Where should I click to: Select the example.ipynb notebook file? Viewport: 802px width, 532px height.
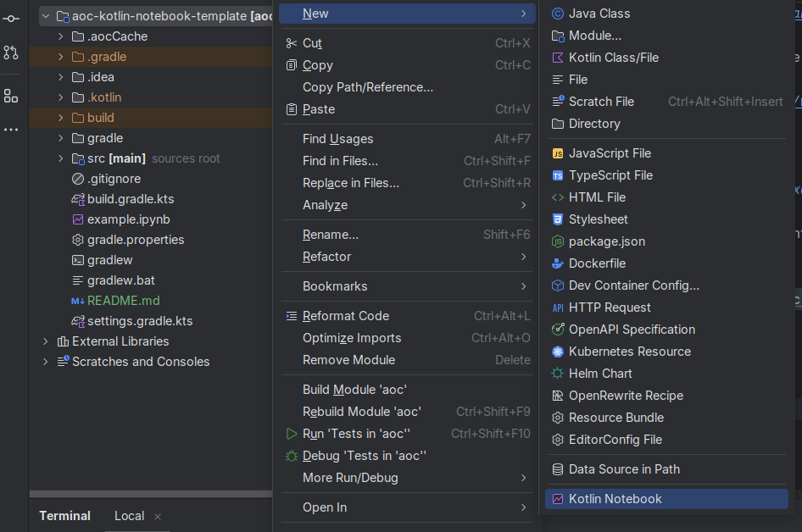coord(128,219)
